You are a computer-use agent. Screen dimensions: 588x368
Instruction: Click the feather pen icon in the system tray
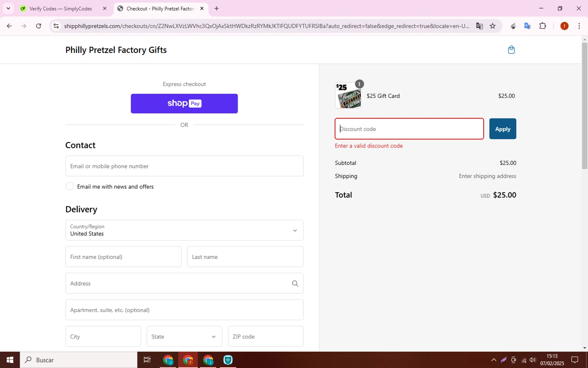[x=504, y=360]
